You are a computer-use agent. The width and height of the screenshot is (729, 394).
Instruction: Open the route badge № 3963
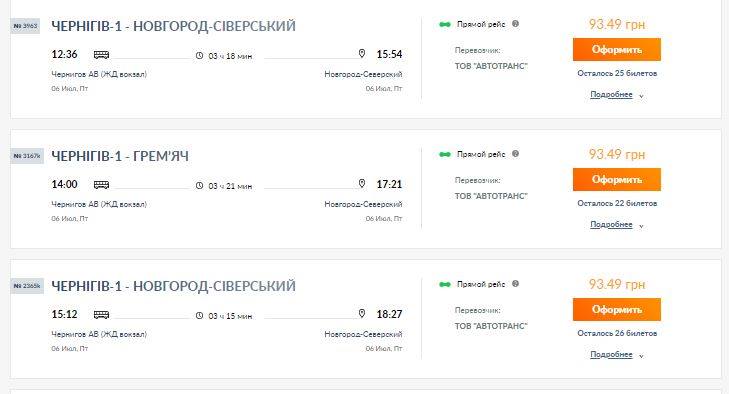point(25,26)
